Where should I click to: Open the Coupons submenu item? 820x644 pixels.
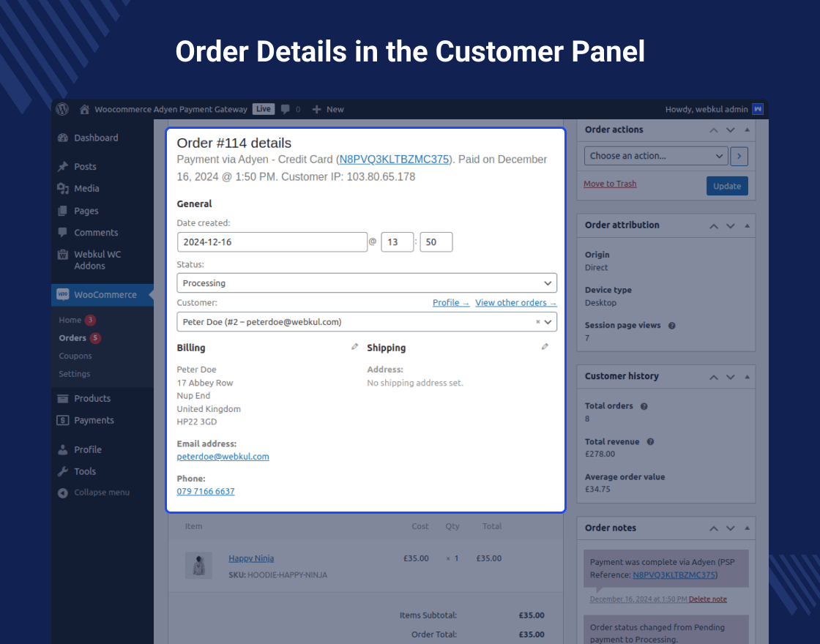(x=75, y=356)
